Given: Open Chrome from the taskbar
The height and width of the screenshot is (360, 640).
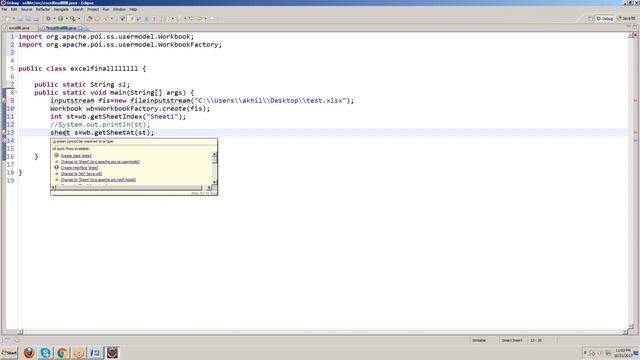Looking at the screenshot, I should click(x=62, y=353).
